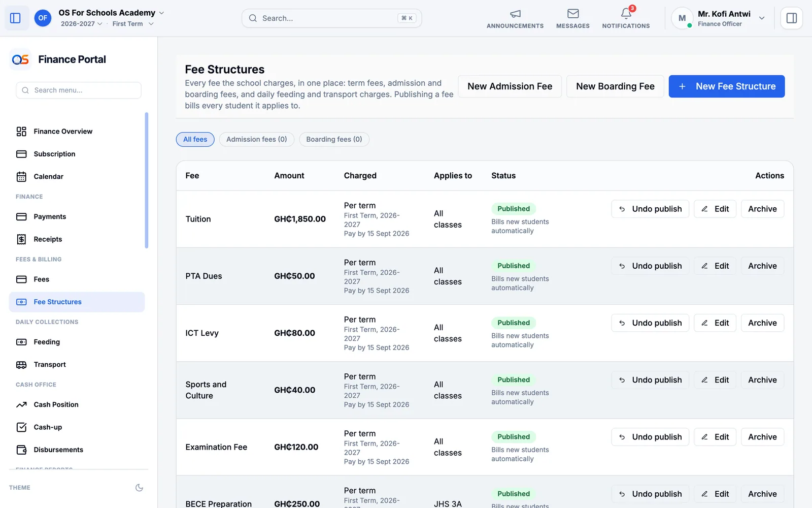
Task: Toggle dark mode theme switch
Action: pyautogui.click(x=139, y=488)
